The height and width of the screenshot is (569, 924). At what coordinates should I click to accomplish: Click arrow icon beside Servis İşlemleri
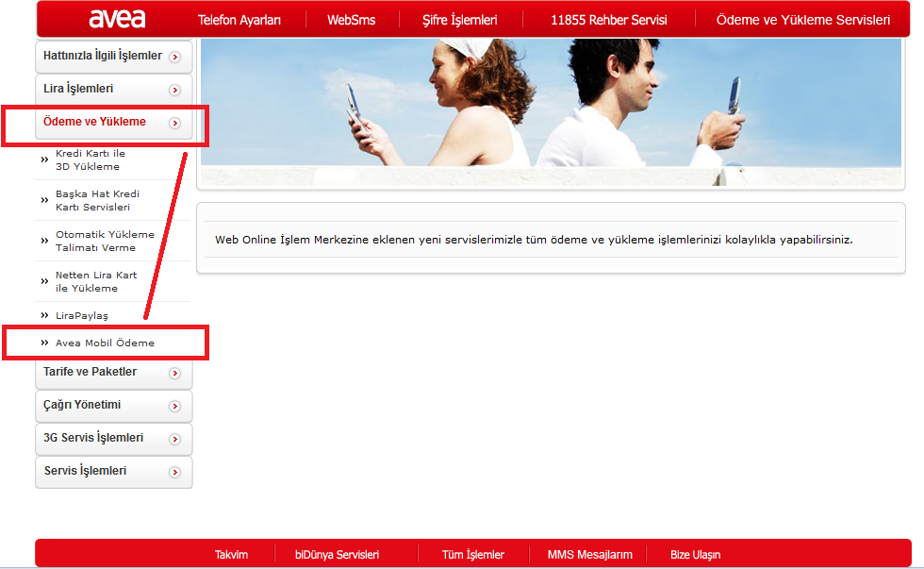point(175,473)
